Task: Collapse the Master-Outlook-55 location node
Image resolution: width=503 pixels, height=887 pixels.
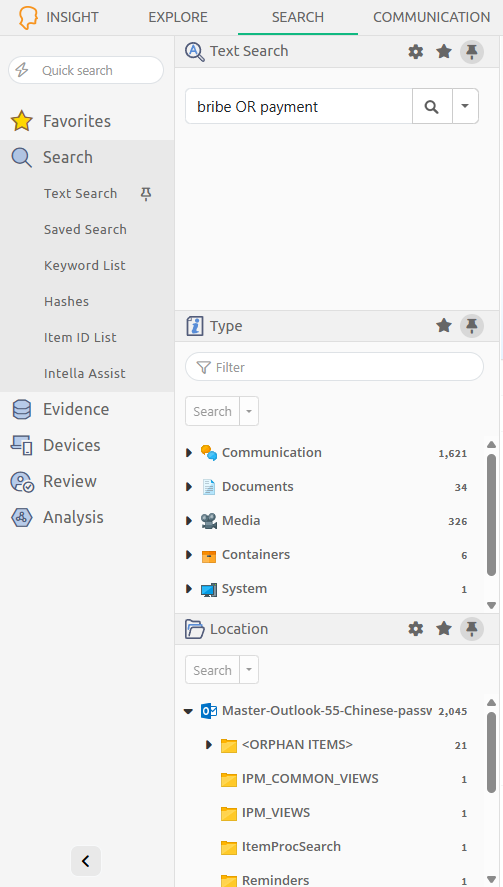Action: pos(189,711)
